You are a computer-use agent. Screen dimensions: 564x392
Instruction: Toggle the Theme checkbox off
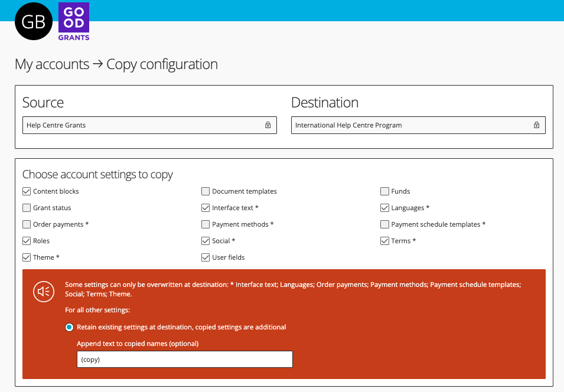click(x=27, y=257)
